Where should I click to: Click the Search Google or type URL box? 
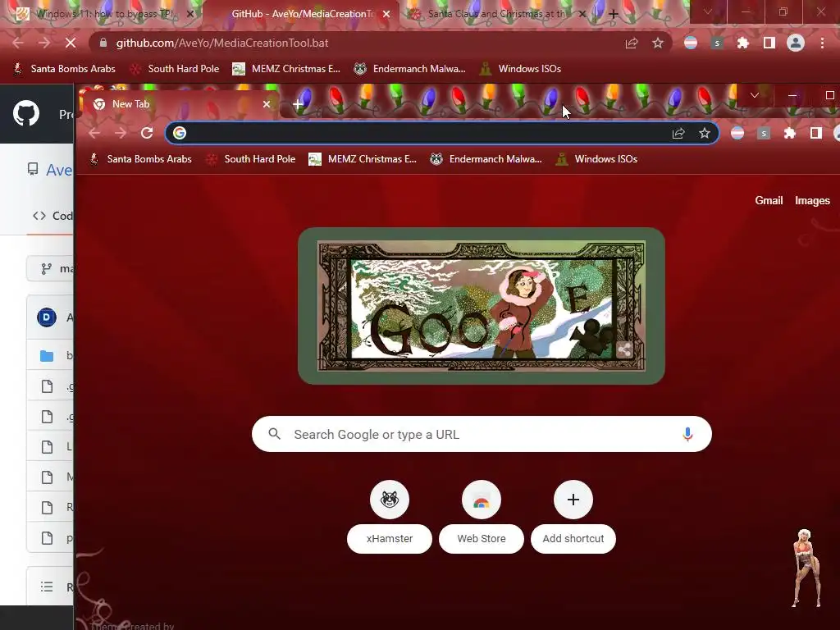pyautogui.click(x=482, y=434)
